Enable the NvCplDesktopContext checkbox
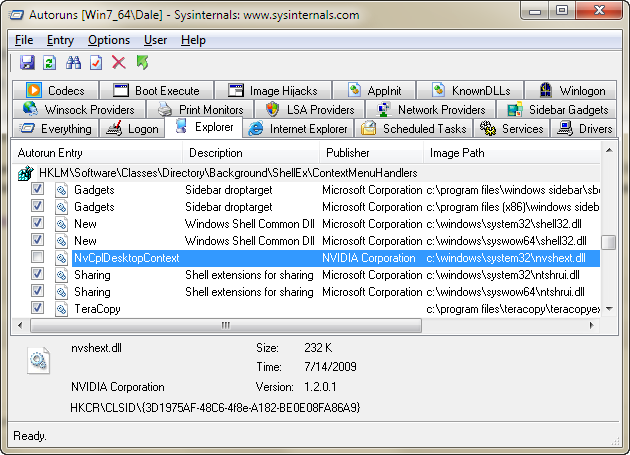Image resolution: width=630 pixels, height=455 pixels. pos(37,258)
